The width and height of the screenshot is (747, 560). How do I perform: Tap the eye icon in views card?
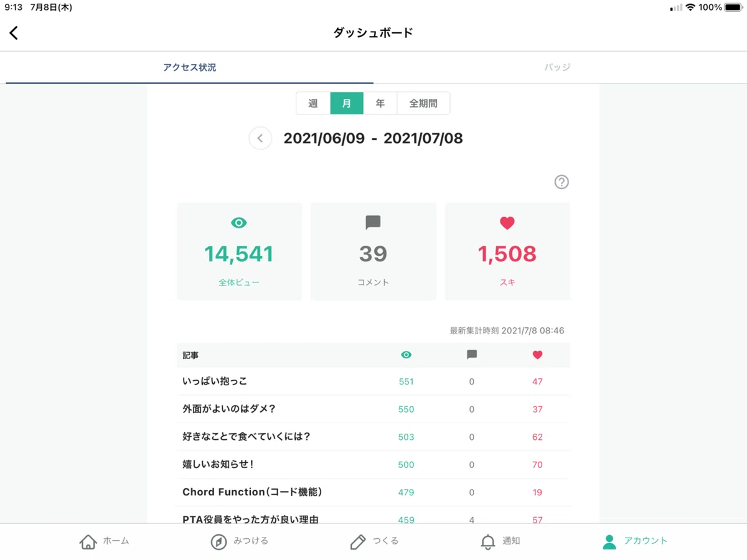[x=239, y=223]
